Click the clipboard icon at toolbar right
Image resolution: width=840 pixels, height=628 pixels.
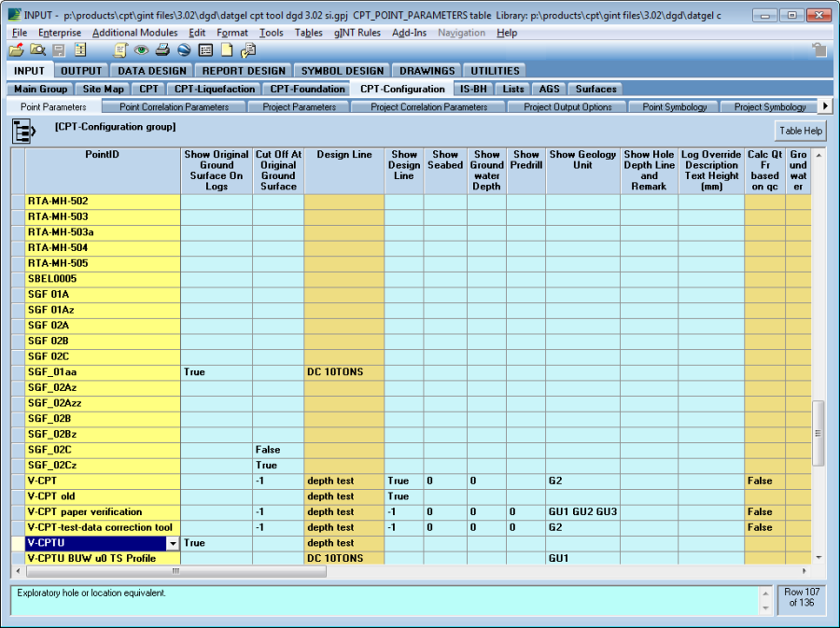point(819,50)
